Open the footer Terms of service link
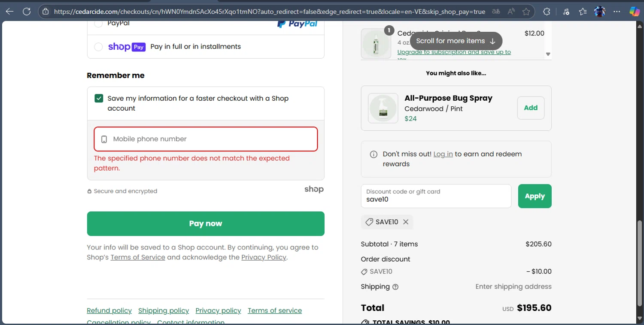This screenshot has height=325, width=644. [x=275, y=310]
